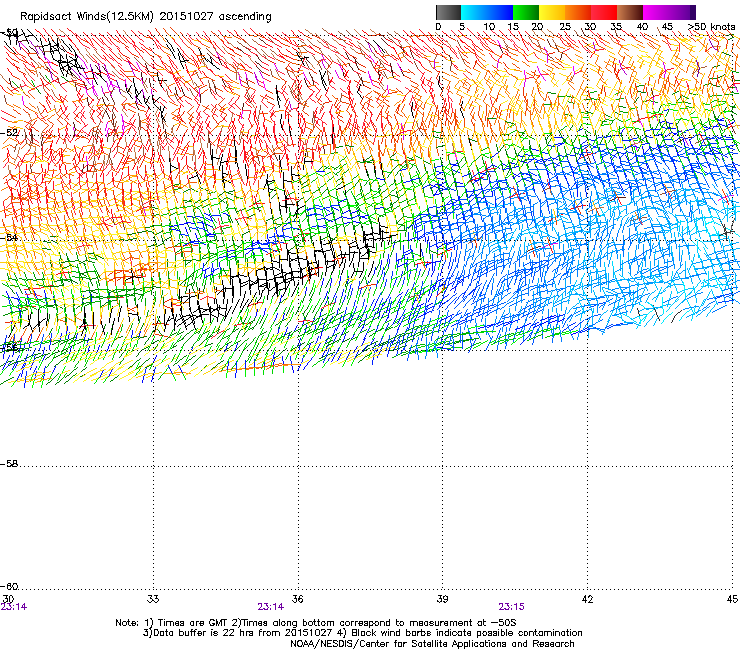Select the '3)Data buffer is 22 hrs' footnote line

tap(362, 633)
